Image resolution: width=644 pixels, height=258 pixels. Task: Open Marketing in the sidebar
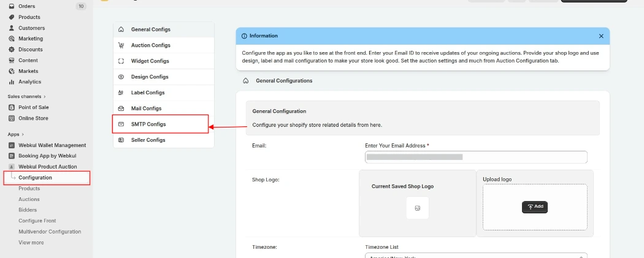tap(31, 39)
